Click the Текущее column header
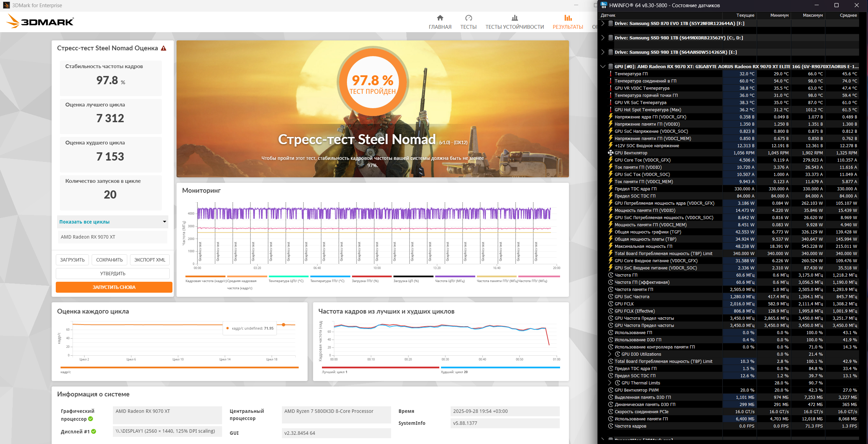 [x=745, y=15]
